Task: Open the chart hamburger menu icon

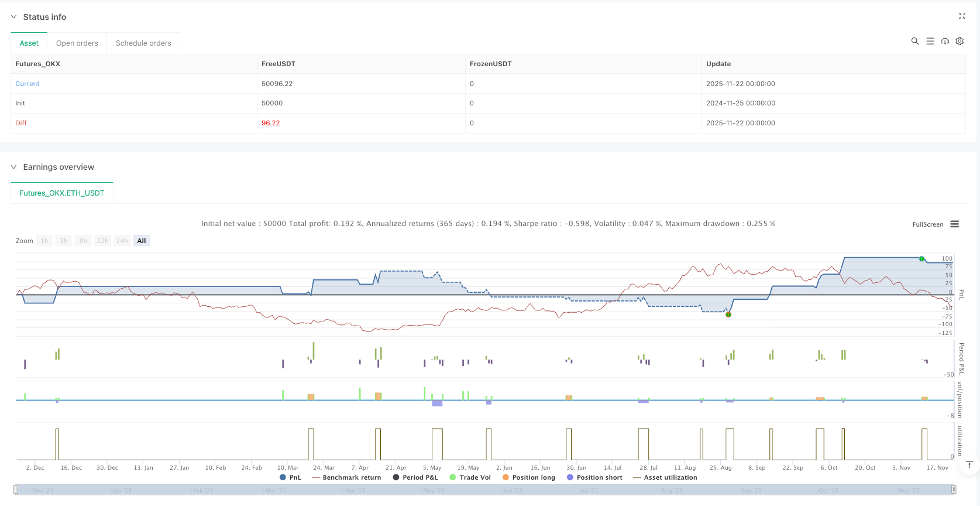Action: (x=955, y=224)
